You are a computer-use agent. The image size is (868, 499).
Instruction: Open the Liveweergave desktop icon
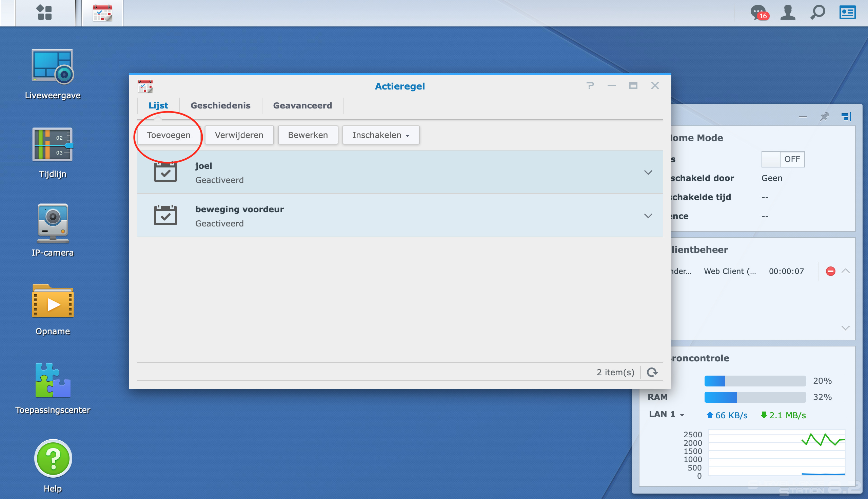53,66
